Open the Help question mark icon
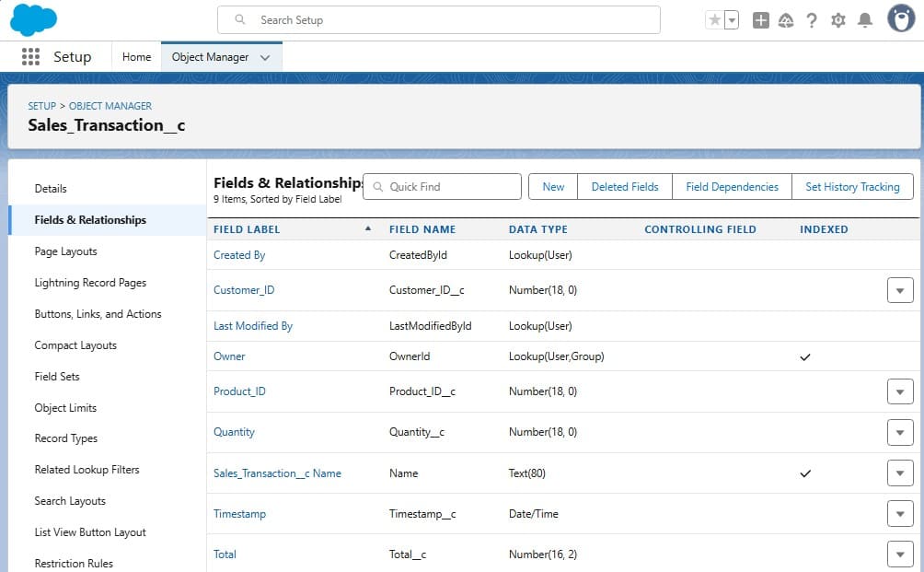 [x=812, y=20]
